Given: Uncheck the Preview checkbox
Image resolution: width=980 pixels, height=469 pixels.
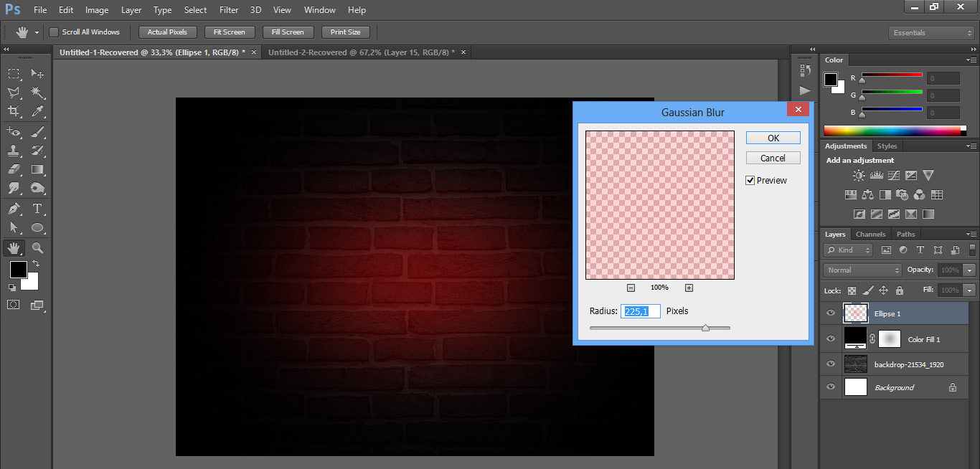Looking at the screenshot, I should [750, 181].
